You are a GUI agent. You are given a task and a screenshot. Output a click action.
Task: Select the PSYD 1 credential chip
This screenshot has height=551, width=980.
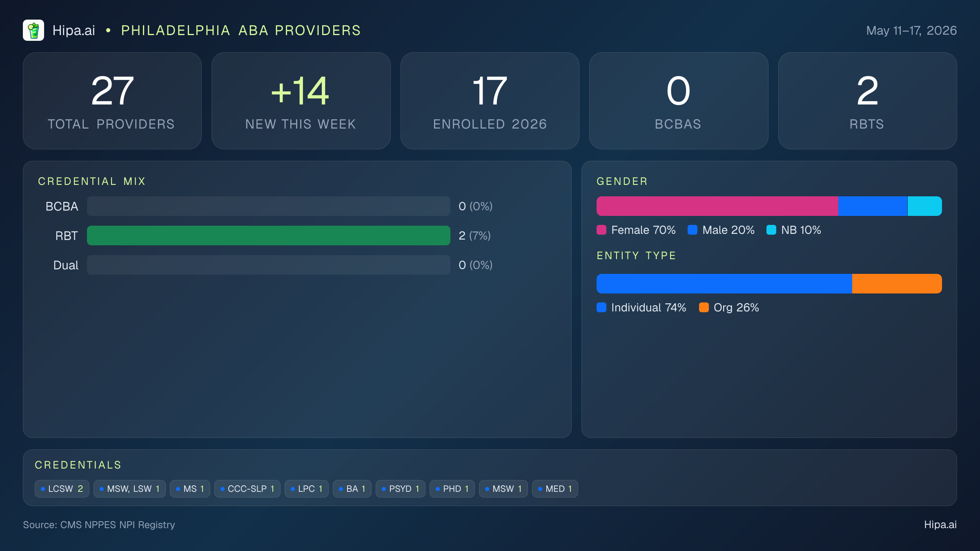[x=401, y=489]
